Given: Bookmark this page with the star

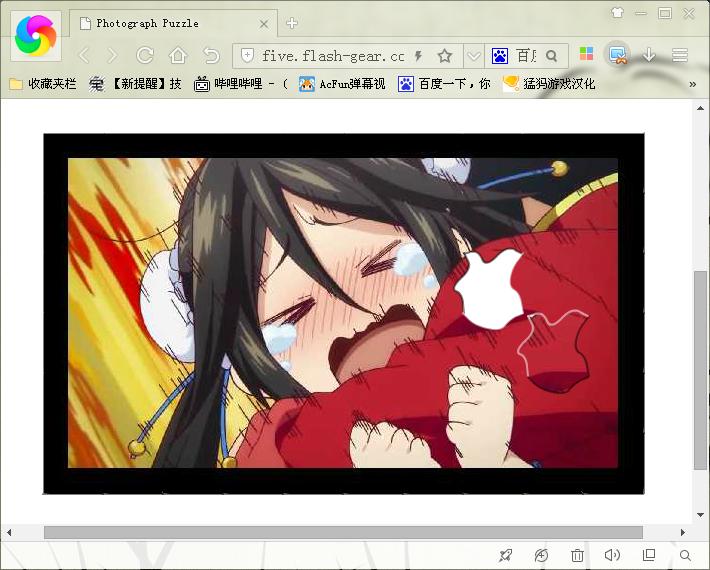Looking at the screenshot, I should [445, 56].
